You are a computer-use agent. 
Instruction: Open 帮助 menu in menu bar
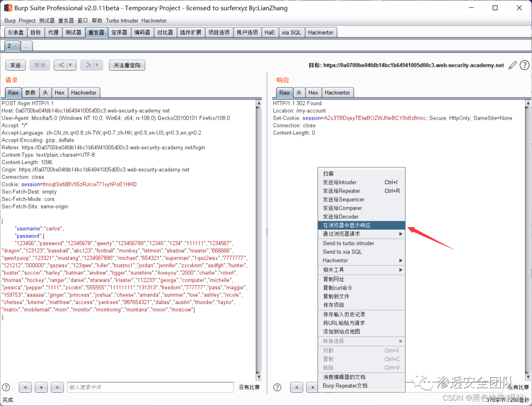[97, 21]
